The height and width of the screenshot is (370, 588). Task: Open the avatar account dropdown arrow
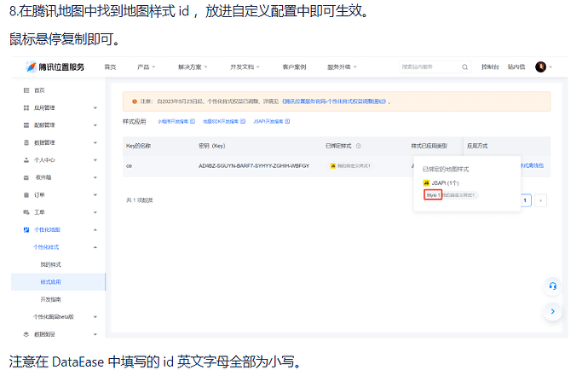pos(551,67)
